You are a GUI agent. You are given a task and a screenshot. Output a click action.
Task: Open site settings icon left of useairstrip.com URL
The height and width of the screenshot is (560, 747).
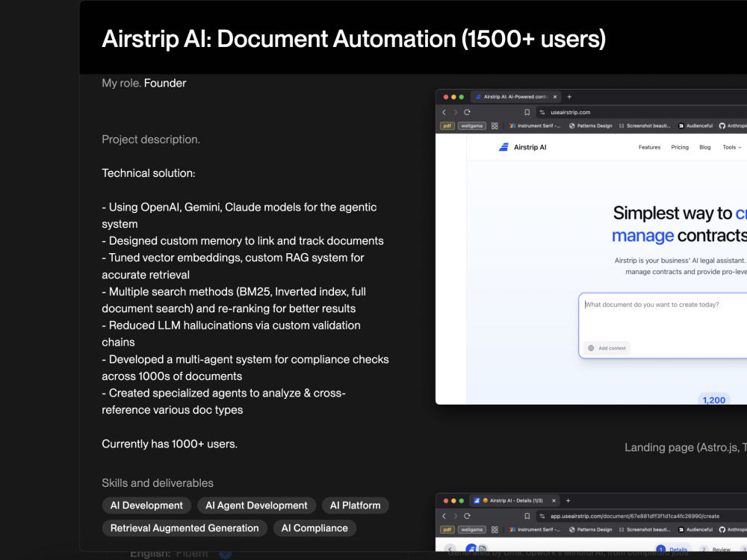(542, 113)
